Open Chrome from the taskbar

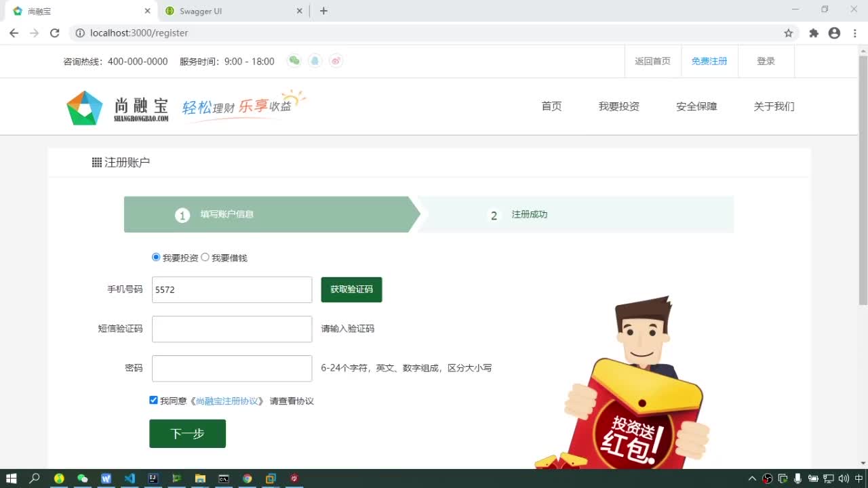click(247, 479)
